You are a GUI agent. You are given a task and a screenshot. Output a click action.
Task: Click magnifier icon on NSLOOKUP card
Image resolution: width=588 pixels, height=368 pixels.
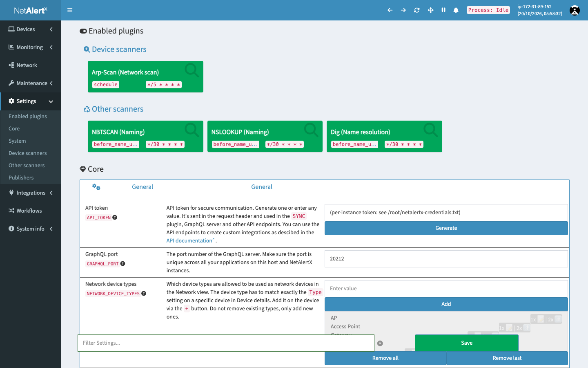point(311,130)
